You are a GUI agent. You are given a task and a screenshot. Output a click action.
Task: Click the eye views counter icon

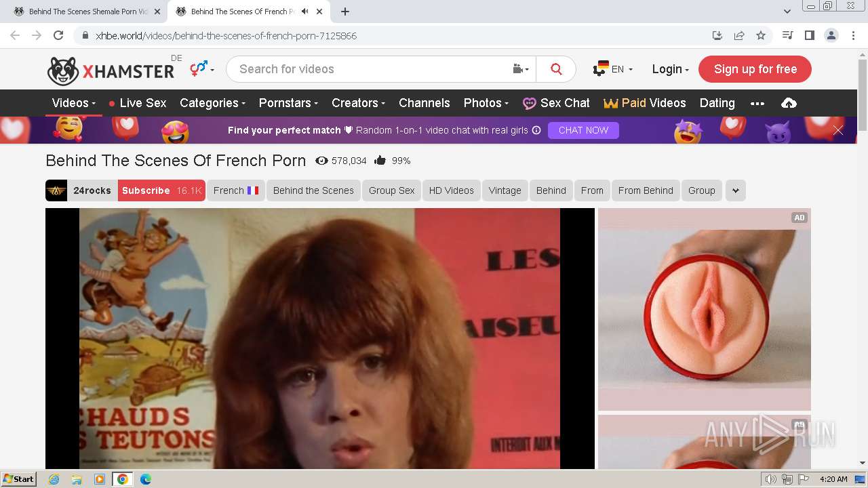click(321, 161)
